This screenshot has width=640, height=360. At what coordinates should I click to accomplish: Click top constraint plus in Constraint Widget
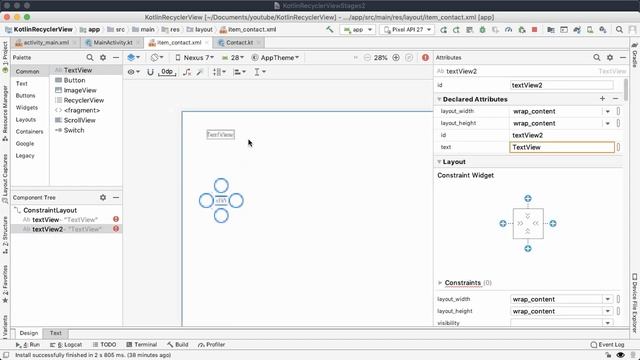pos(528,198)
